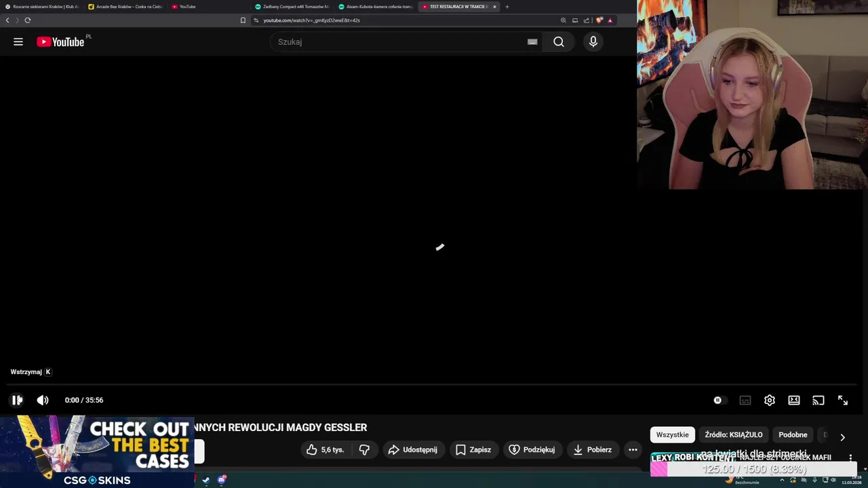Open the player settings gear

coord(769,401)
